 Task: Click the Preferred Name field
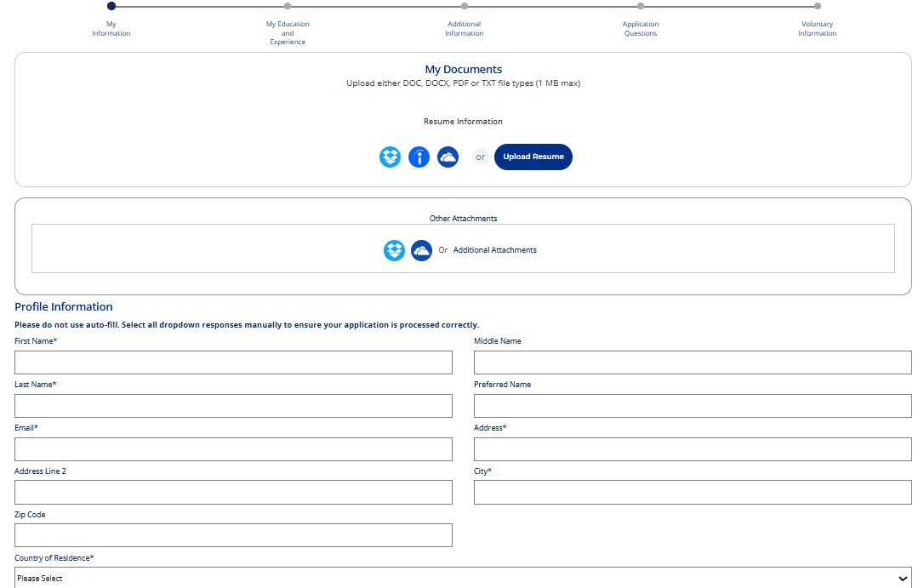(693, 406)
